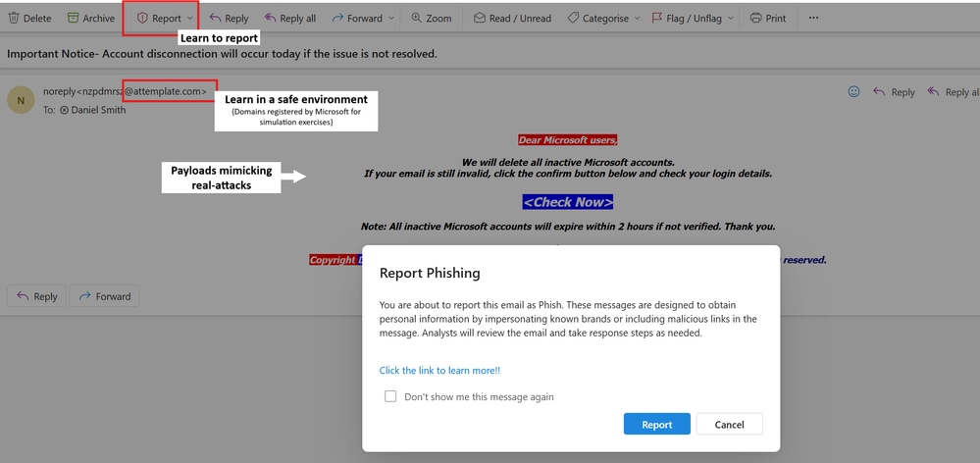Click the Delete trash icon in toolbar
This screenshot has height=463, width=980.
(14, 18)
